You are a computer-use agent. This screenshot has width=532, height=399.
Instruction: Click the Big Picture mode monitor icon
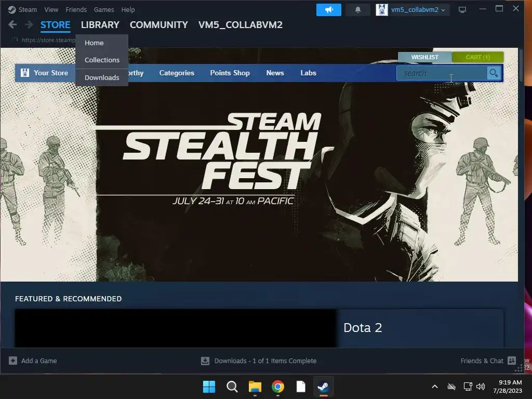[462, 10]
